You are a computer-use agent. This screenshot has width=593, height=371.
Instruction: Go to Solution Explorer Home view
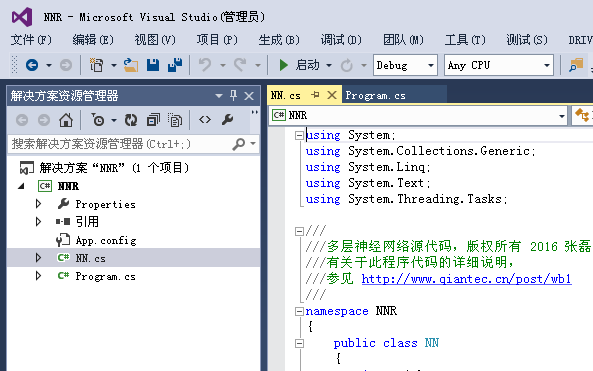pyautogui.click(x=66, y=120)
